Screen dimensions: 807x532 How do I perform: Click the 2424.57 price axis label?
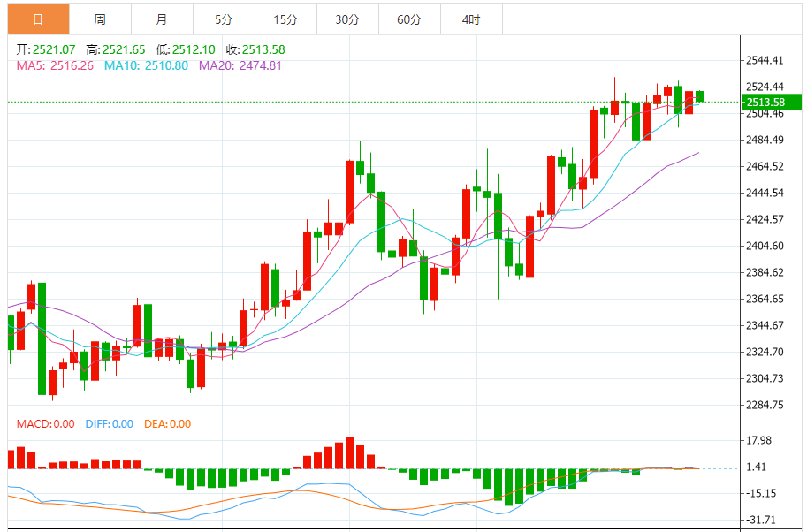pos(765,220)
